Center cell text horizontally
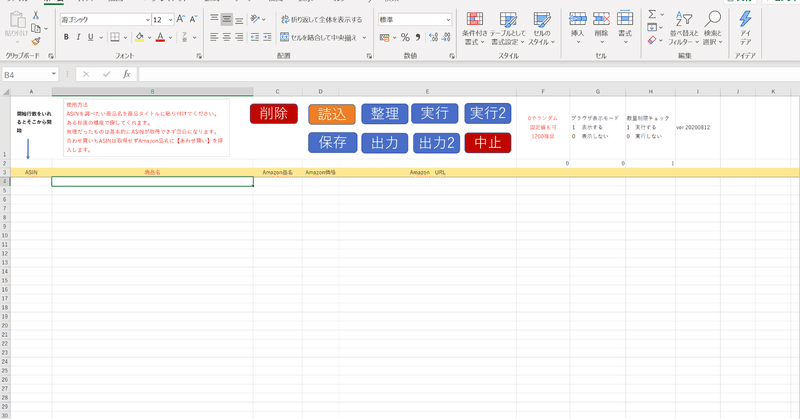Viewport: 800px width, 419px height. coord(227,37)
